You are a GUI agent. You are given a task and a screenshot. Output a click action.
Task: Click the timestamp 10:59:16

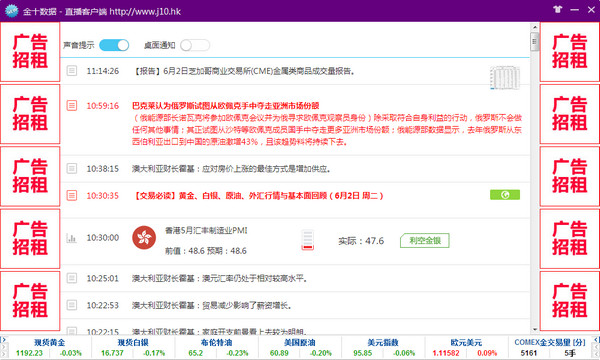(103, 106)
